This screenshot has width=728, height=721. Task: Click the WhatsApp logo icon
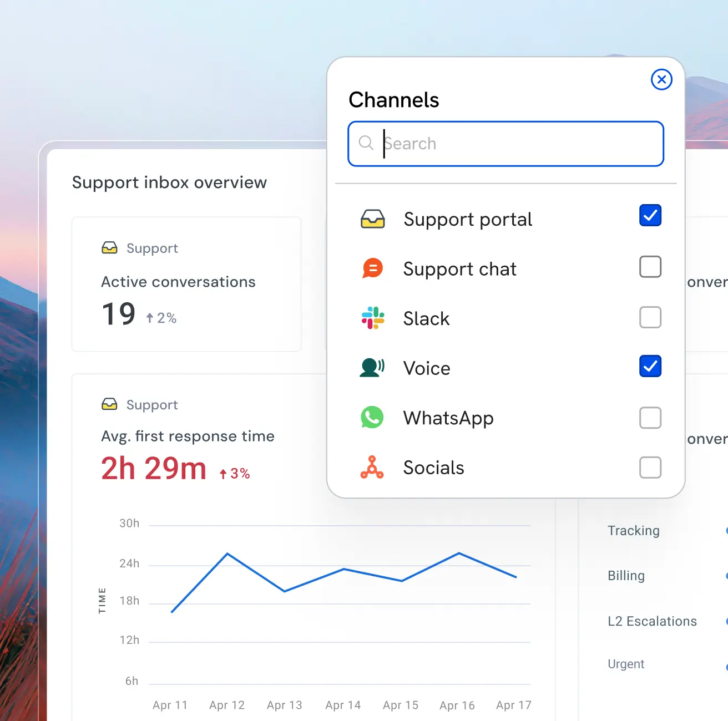click(372, 418)
